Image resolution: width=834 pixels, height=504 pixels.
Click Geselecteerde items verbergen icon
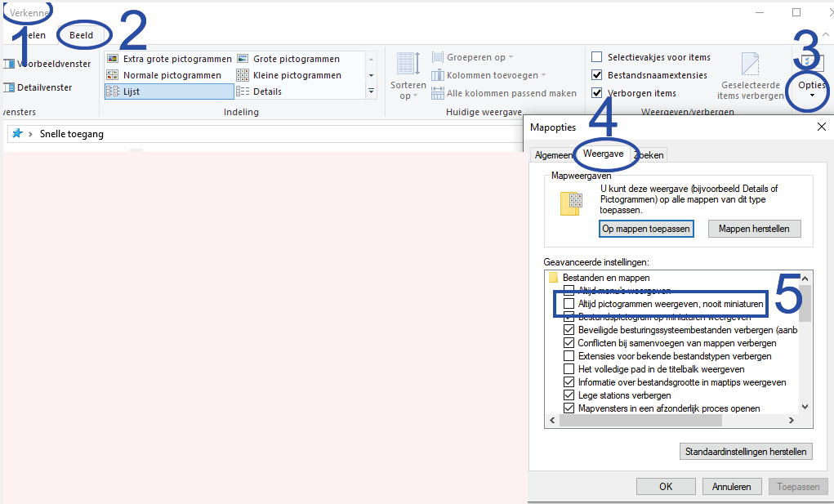pyautogui.click(x=750, y=65)
